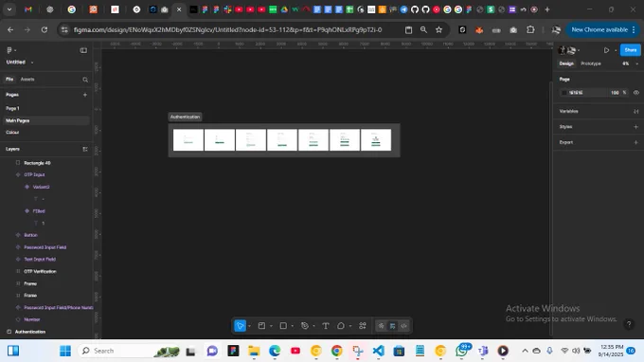Switch to the Prototype tab
The height and width of the screenshot is (362, 644).
[591, 63]
